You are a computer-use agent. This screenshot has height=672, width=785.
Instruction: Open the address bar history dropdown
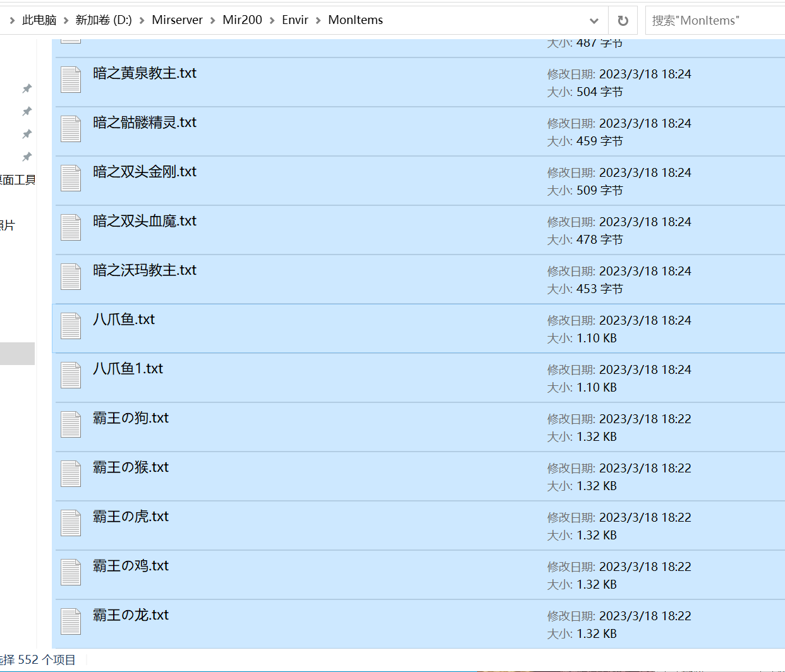point(594,20)
